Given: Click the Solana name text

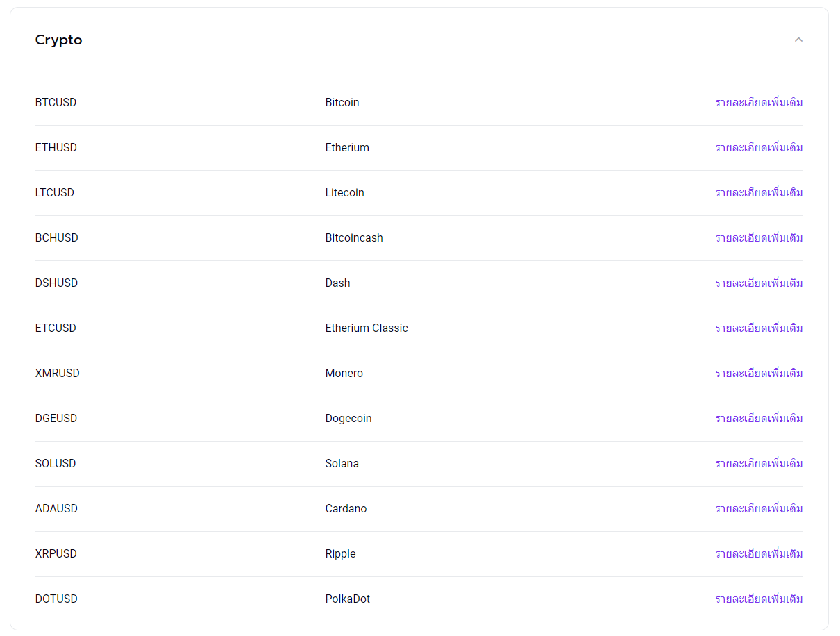Looking at the screenshot, I should tap(342, 464).
